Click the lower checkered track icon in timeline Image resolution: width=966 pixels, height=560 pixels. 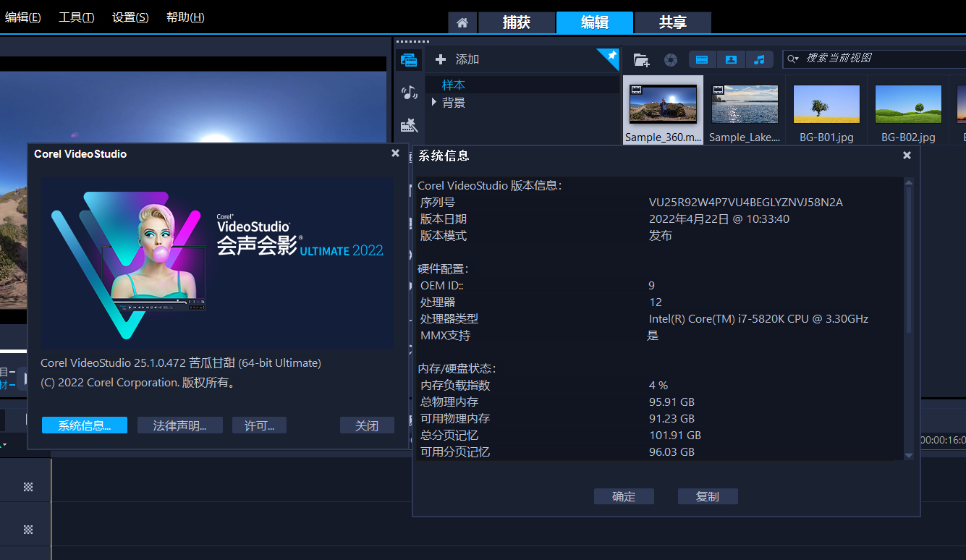coord(28,530)
